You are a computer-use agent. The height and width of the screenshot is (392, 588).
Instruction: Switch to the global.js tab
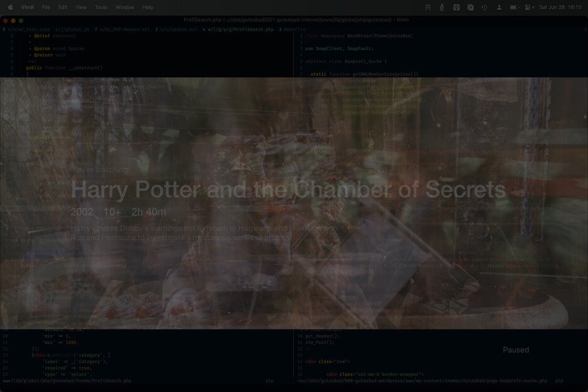(x=72, y=30)
